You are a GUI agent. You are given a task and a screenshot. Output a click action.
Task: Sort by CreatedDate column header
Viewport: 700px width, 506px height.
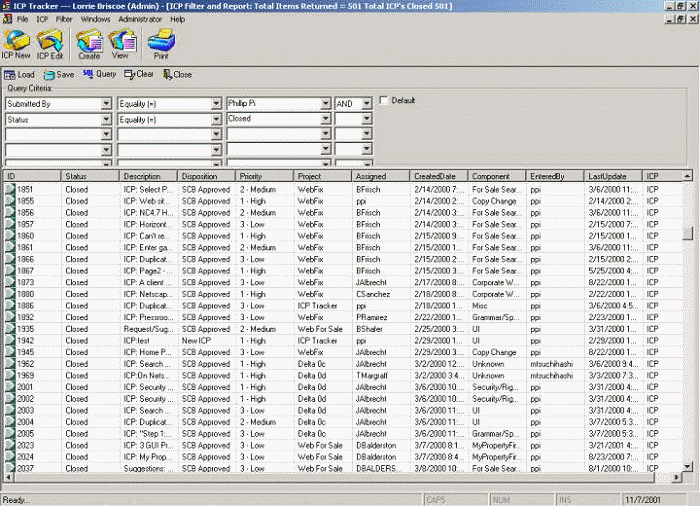click(440, 177)
